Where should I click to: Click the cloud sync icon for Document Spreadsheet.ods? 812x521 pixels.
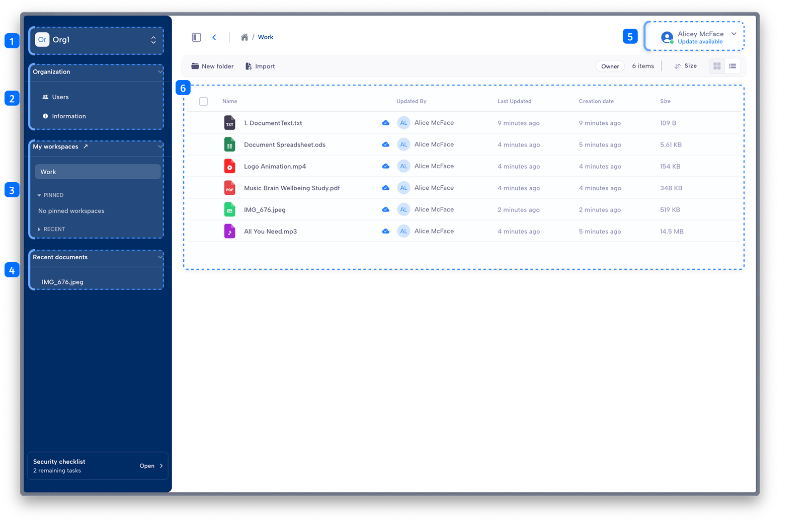point(385,144)
